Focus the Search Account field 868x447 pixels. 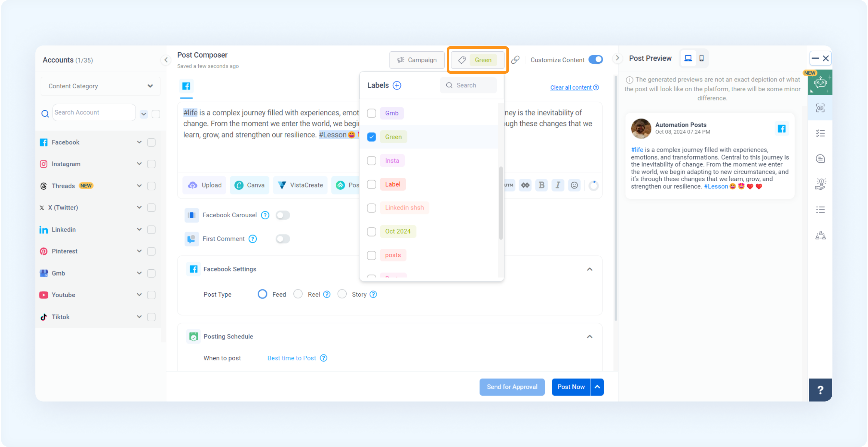(94, 113)
